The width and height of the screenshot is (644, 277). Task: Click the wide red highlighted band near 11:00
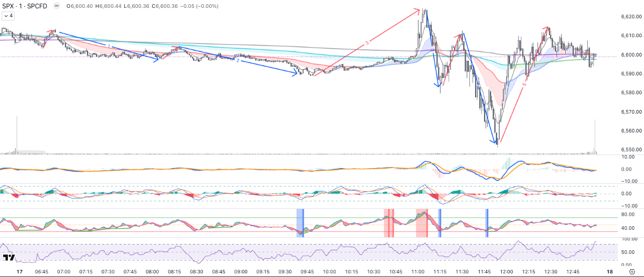[422, 223]
